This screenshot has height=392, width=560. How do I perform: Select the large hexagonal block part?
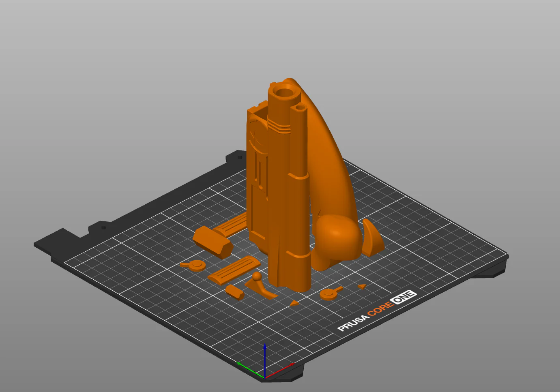(x=212, y=242)
